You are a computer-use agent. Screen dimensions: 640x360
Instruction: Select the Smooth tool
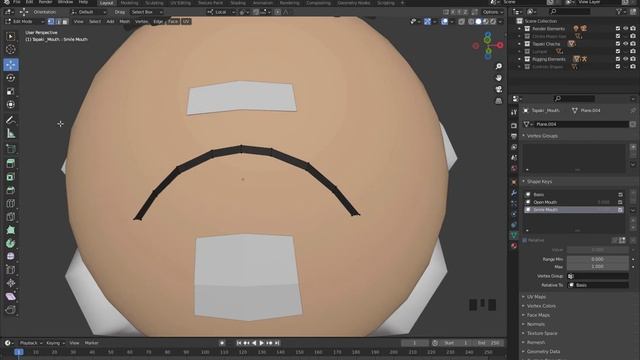pyautogui.click(x=11, y=256)
